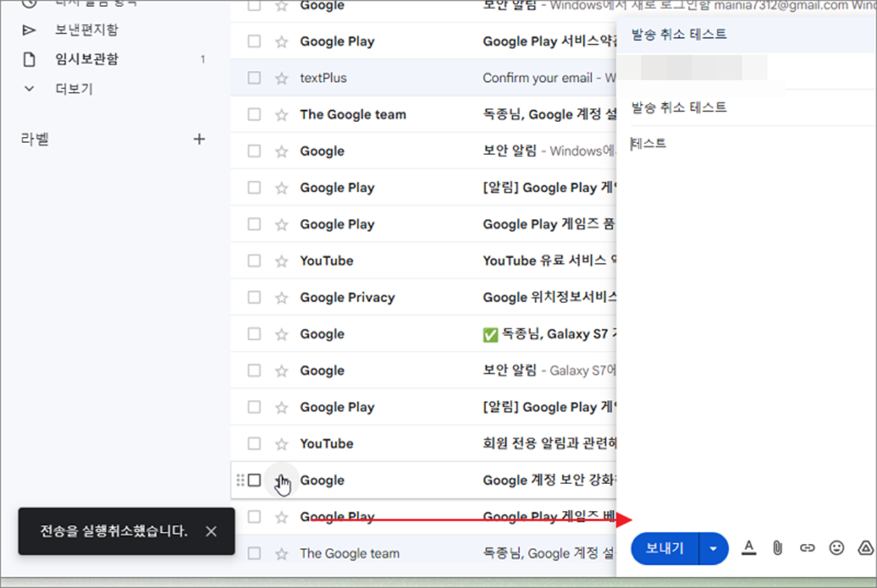Image resolution: width=877 pixels, height=588 pixels.
Task: Tick the Google Play 서비스약관 email checkbox
Action: [x=254, y=41]
